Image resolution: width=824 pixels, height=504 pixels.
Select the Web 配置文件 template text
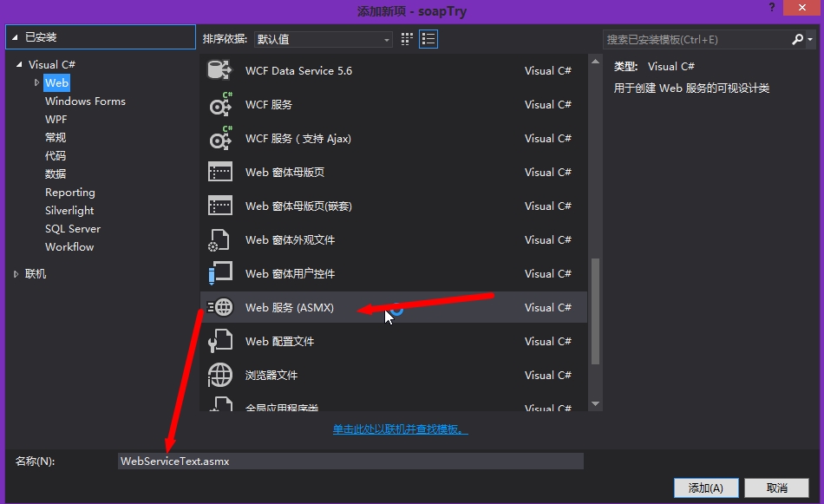point(279,341)
